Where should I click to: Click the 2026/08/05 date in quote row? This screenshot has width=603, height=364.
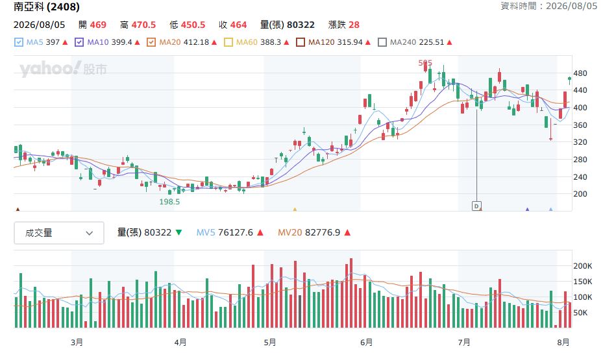click(39, 25)
